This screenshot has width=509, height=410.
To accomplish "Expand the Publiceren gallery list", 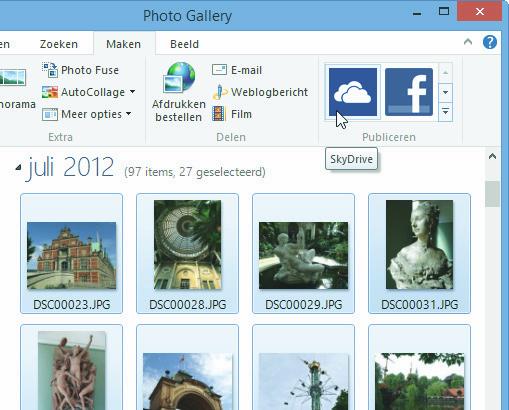I will [x=445, y=112].
